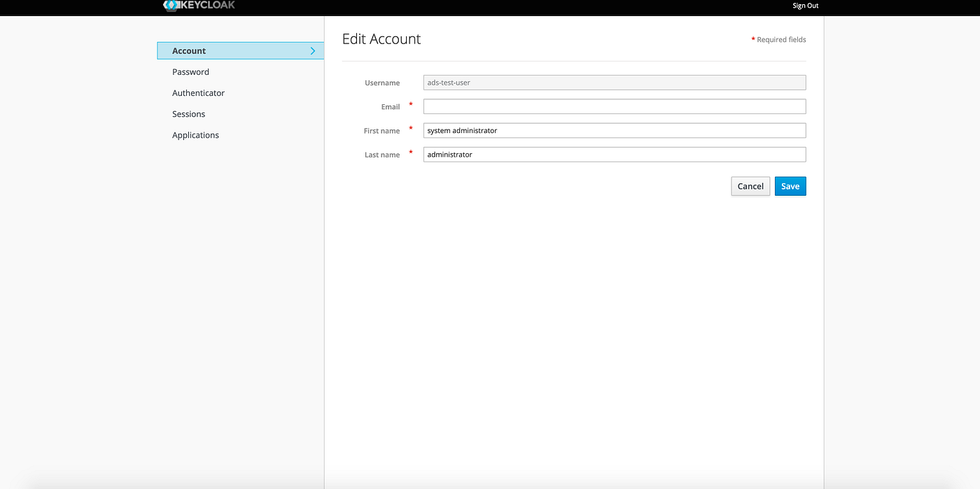Click the Sign Out link
The width and height of the screenshot is (980, 489).
(x=804, y=6)
